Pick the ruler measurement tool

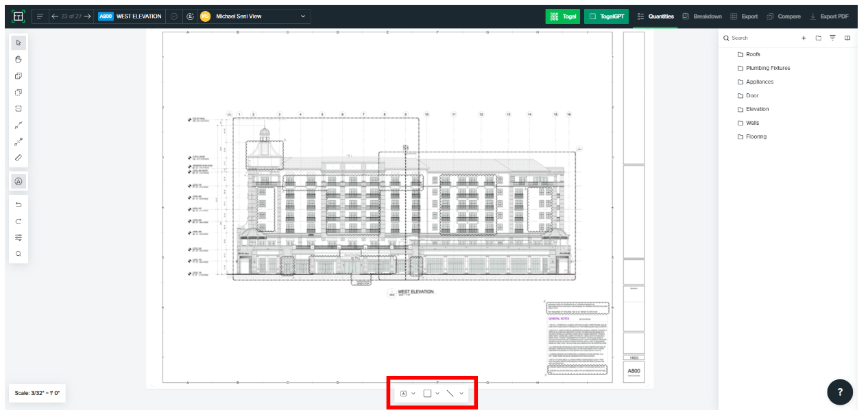coord(19,158)
